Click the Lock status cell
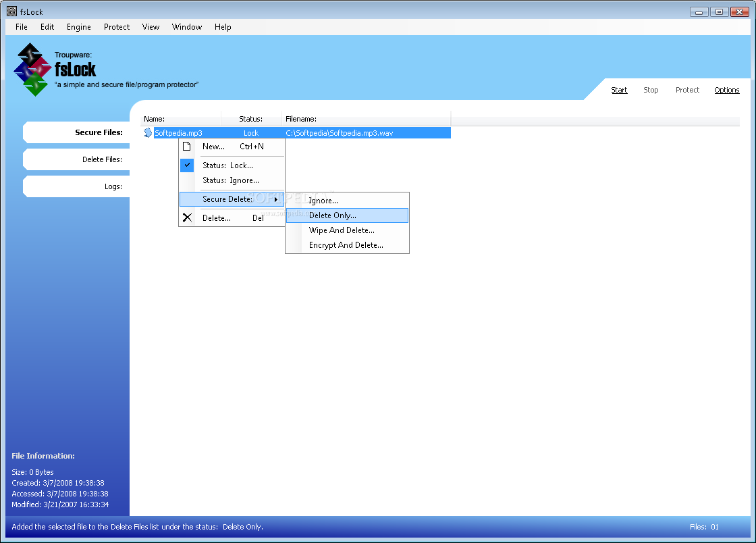The image size is (756, 543). coord(250,133)
